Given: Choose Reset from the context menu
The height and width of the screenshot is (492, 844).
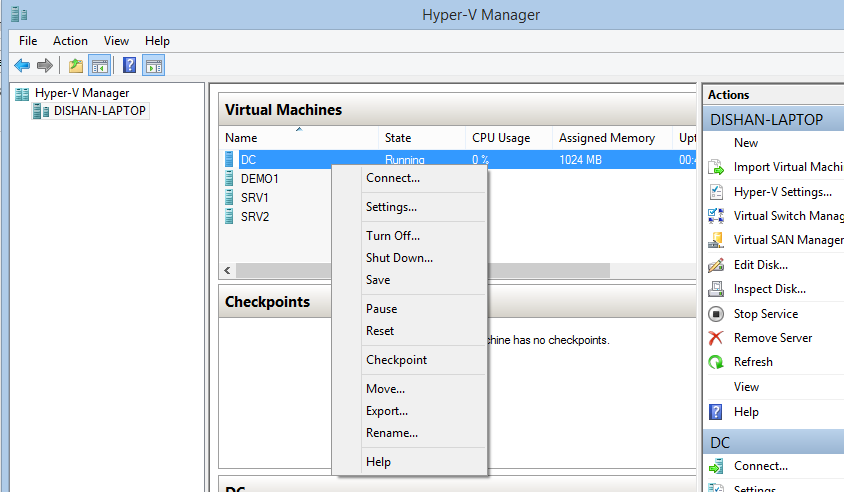Looking at the screenshot, I should point(410,331).
